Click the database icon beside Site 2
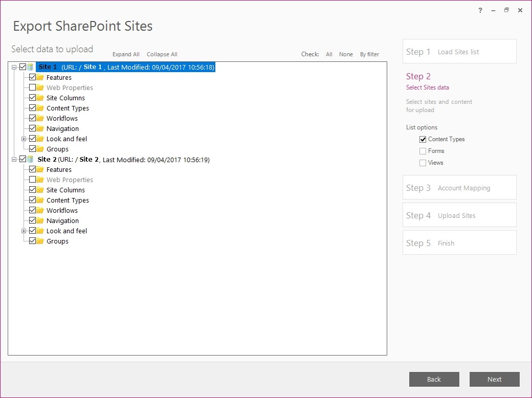 pyautogui.click(x=30, y=159)
